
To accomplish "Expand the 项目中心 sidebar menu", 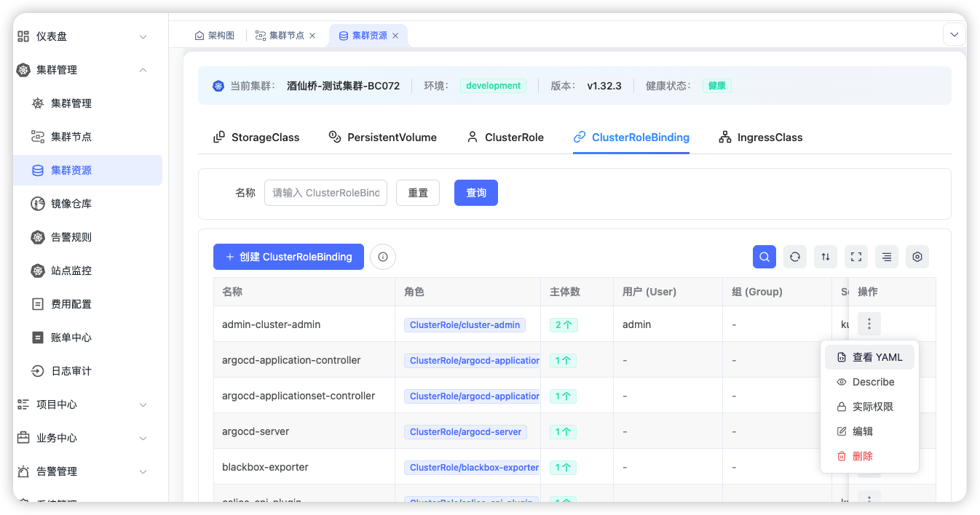I will pyautogui.click(x=143, y=404).
